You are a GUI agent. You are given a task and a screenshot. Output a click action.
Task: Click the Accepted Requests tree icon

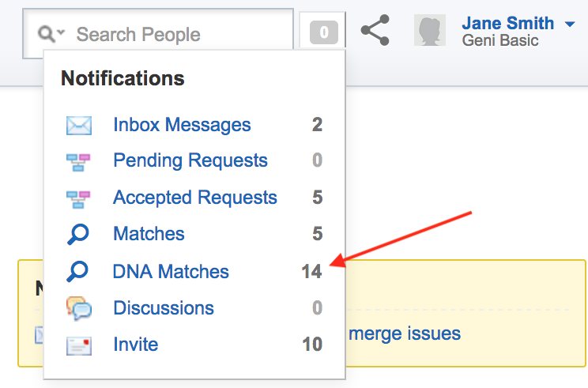coord(78,199)
